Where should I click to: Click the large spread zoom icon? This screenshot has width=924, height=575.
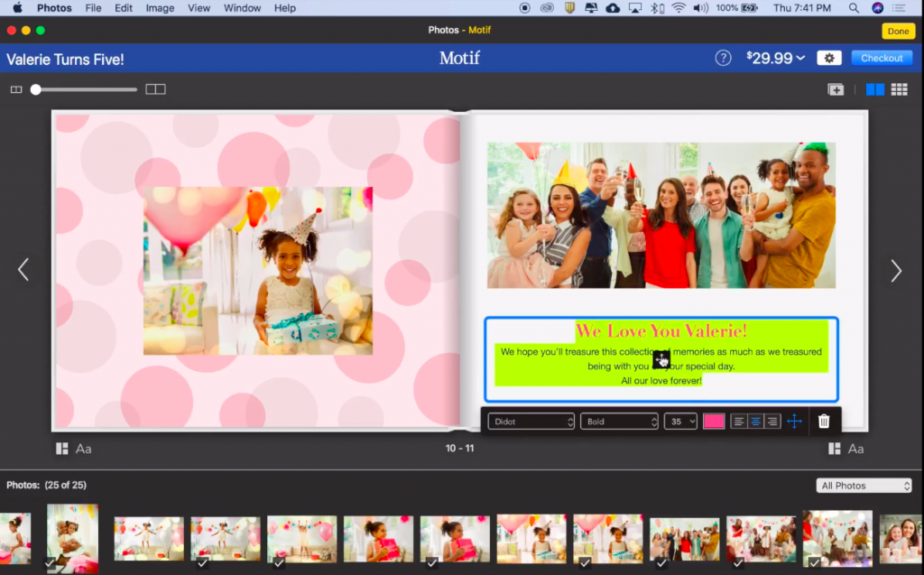[x=155, y=89]
